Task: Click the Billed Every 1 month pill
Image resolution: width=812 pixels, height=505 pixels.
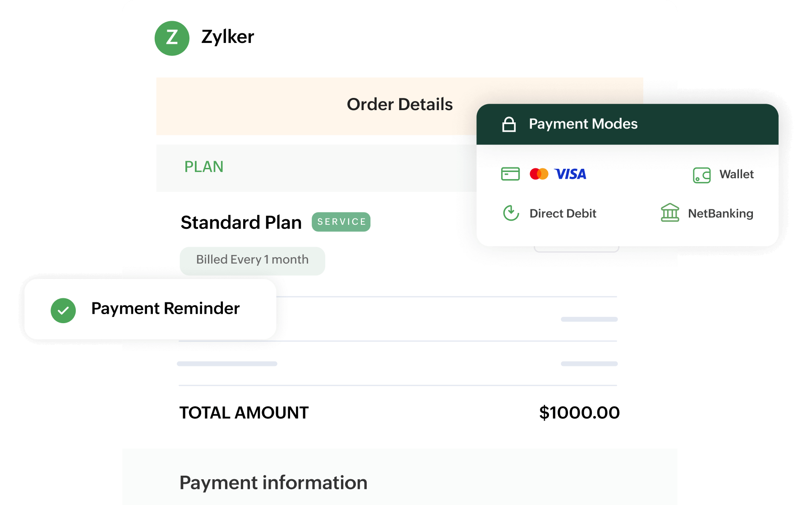Action: coord(252,260)
